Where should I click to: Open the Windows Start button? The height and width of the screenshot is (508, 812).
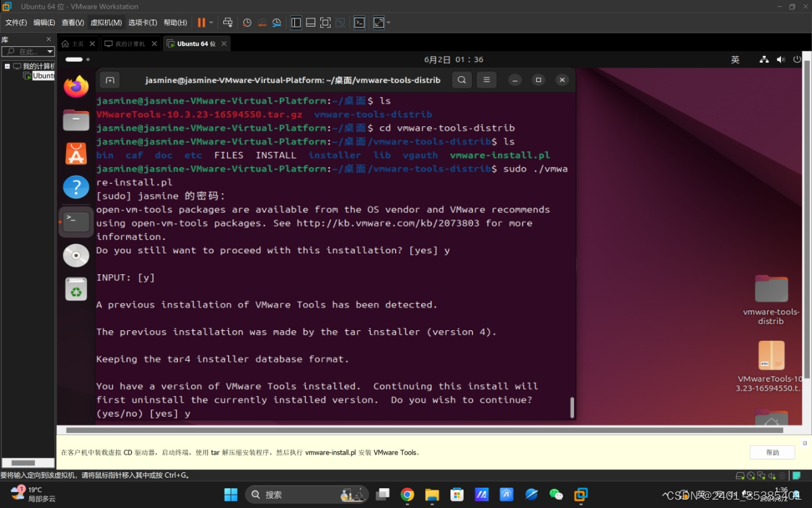coord(231,494)
